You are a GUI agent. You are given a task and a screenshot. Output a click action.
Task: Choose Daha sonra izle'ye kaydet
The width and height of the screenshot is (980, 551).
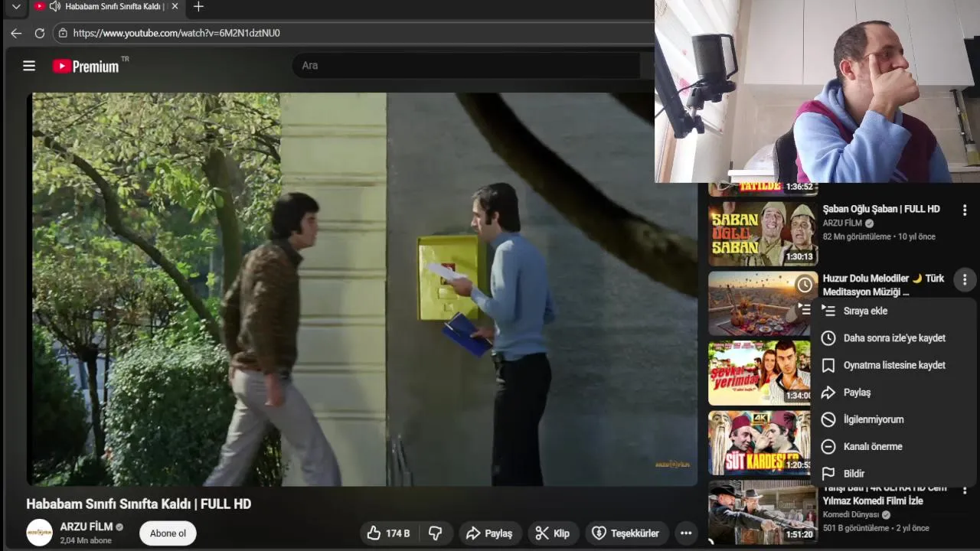893,338
